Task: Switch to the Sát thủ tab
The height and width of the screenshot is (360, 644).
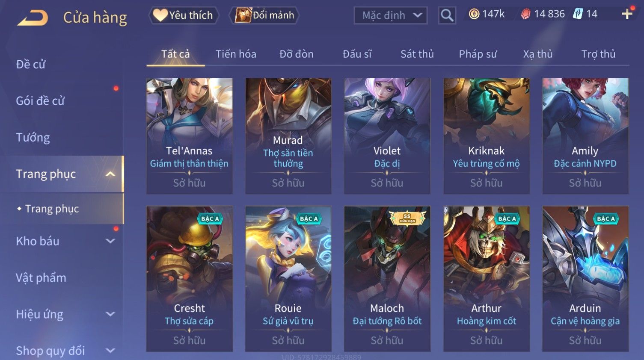Action: (x=417, y=54)
